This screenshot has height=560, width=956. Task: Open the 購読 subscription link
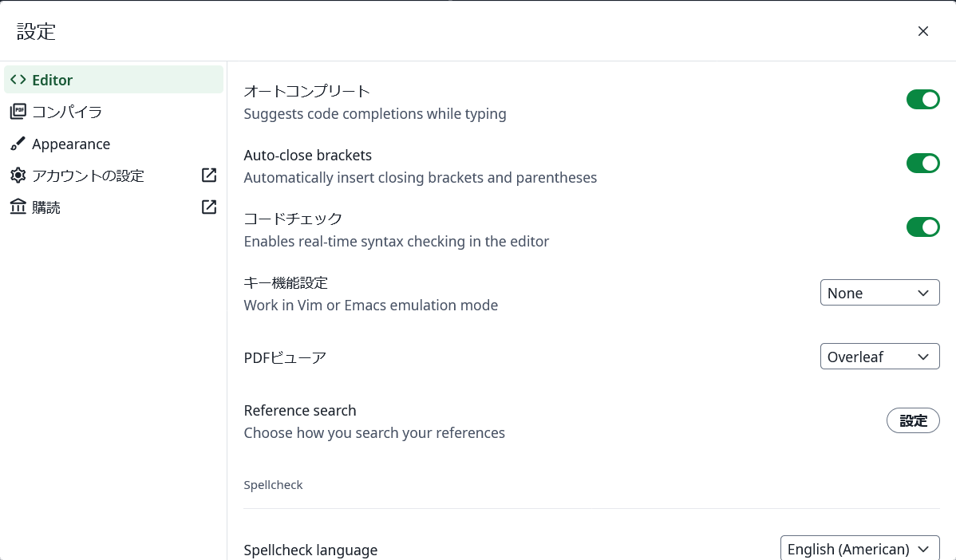(x=46, y=207)
